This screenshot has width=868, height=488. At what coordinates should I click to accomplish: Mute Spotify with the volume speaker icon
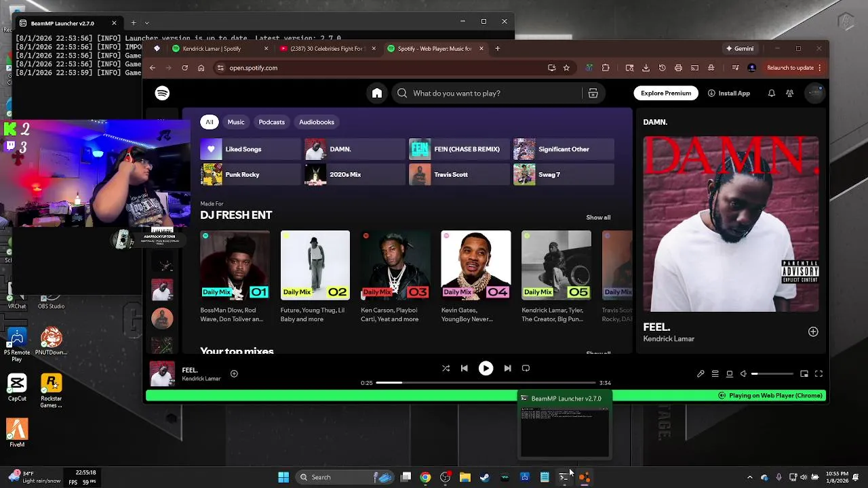point(743,373)
